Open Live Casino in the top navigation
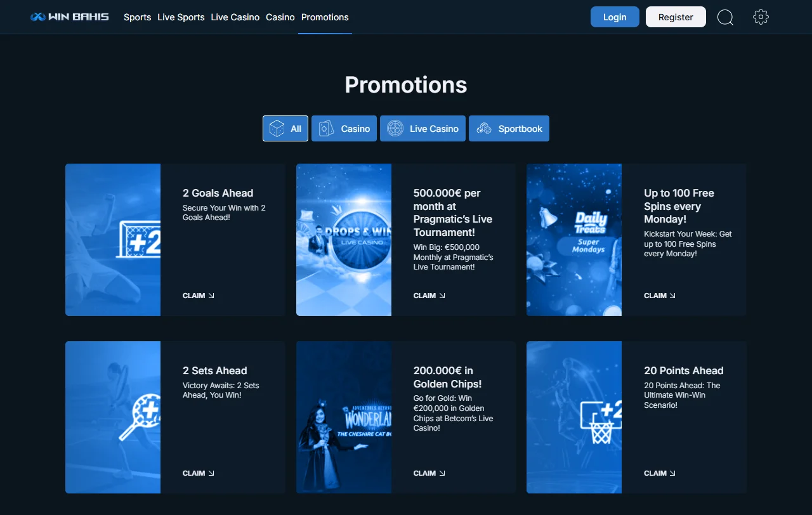The image size is (812, 515). point(235,17)
